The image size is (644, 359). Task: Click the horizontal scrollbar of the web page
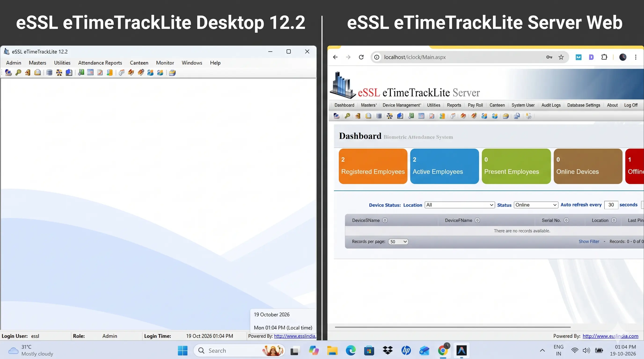pos(453,327)
